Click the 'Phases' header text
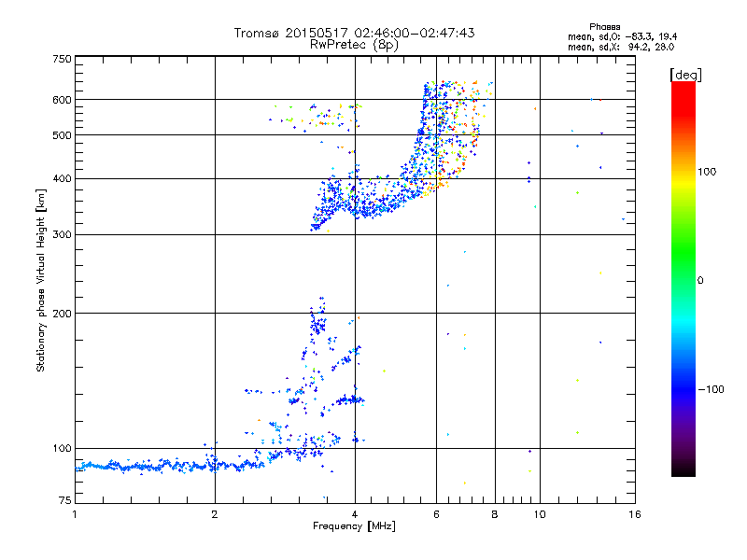This screenshot has height=560, width=747. pos(604,27)
